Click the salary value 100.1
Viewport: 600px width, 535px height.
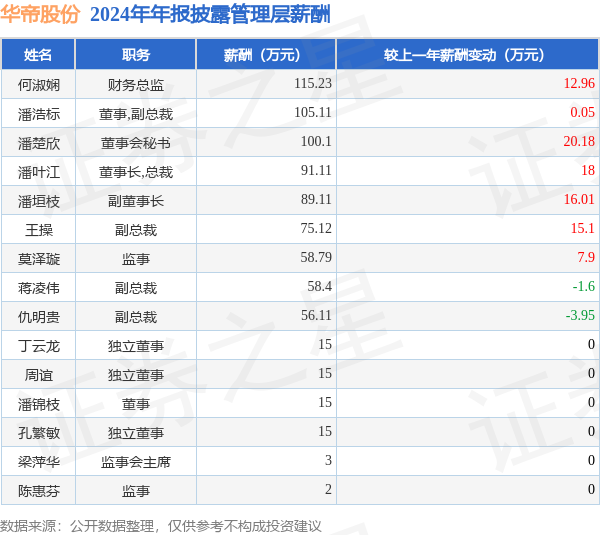pyautogui.click(x=316, y=142)
